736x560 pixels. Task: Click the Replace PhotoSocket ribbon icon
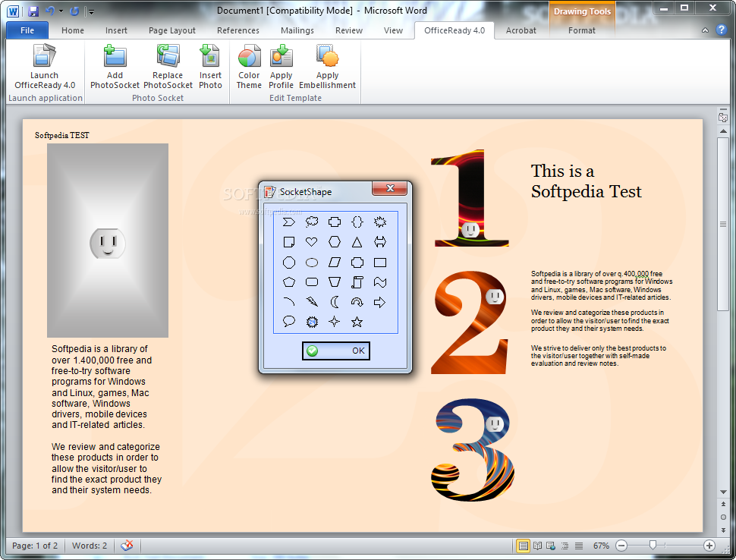(168, 56)
